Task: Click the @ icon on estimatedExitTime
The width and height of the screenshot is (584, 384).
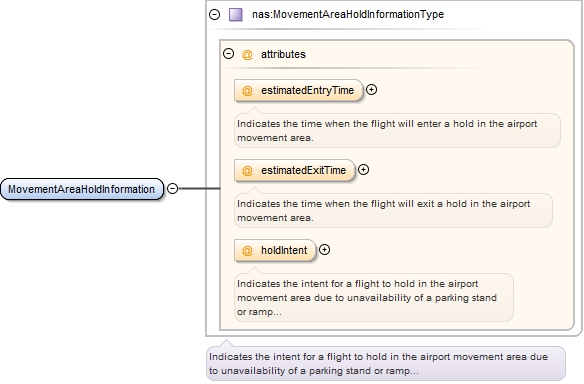Action: pos(247,171)
